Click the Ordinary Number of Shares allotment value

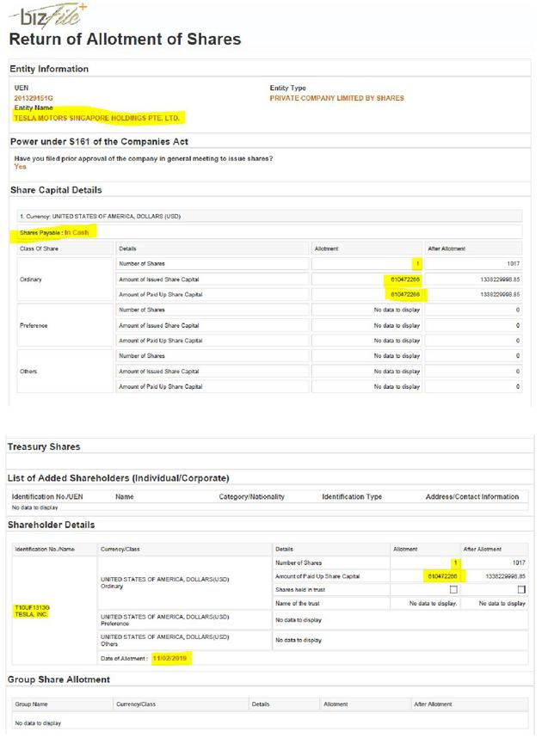click(417, 264)
